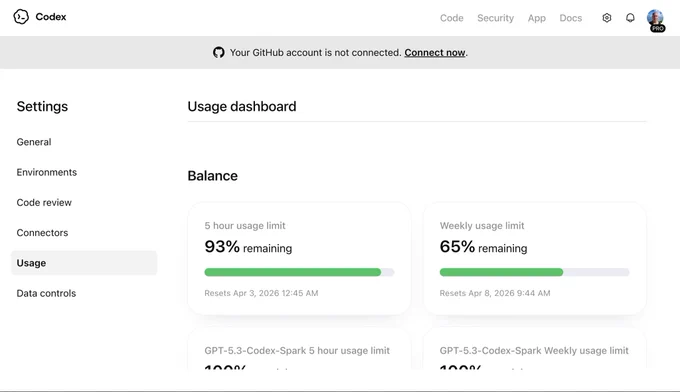Open Connectors settings
This screenshot has height=392, width=680.
[x=42, y=233]
